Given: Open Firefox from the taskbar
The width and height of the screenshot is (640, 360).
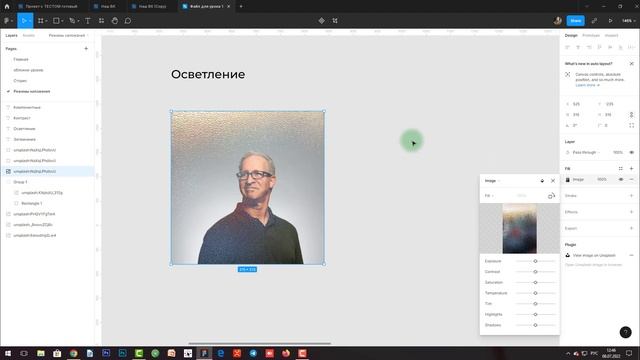Looking at the screenshot, I should coord(286,353).
